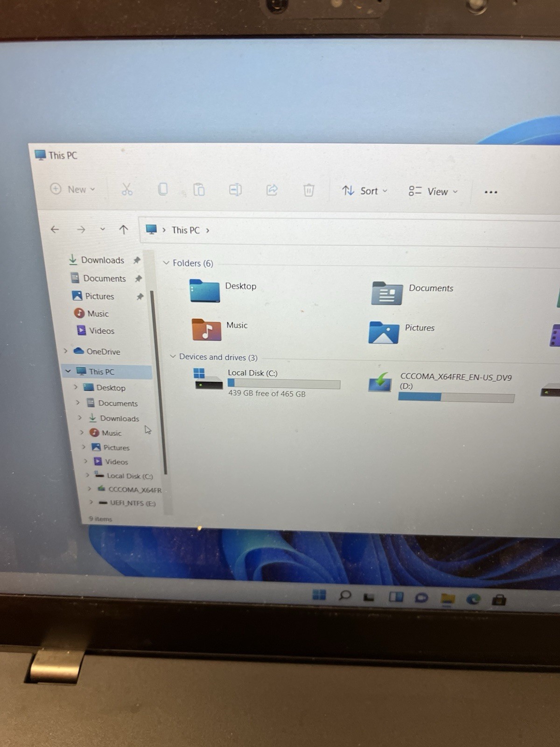This screenshot has height=747, width=560.
Task: Click the Paste clipboard icon
Action: click(199, 190)
